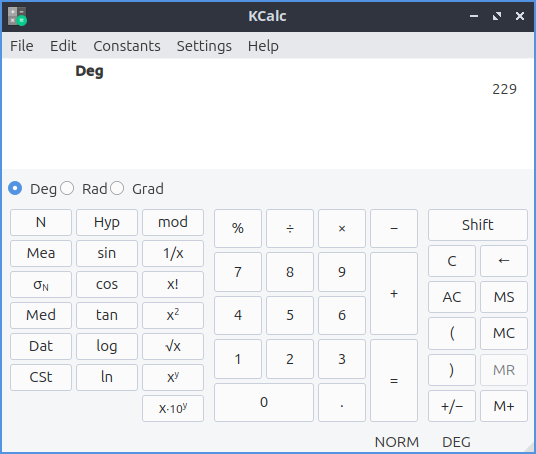The width and height of the screenshot is (536, 454).
Task: Open the File menu
Action: pos(22,46)
